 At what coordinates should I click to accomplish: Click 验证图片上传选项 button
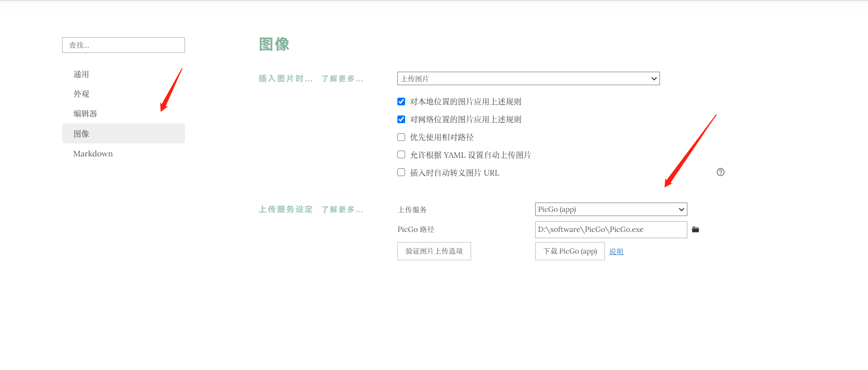[x=434, y=251]
